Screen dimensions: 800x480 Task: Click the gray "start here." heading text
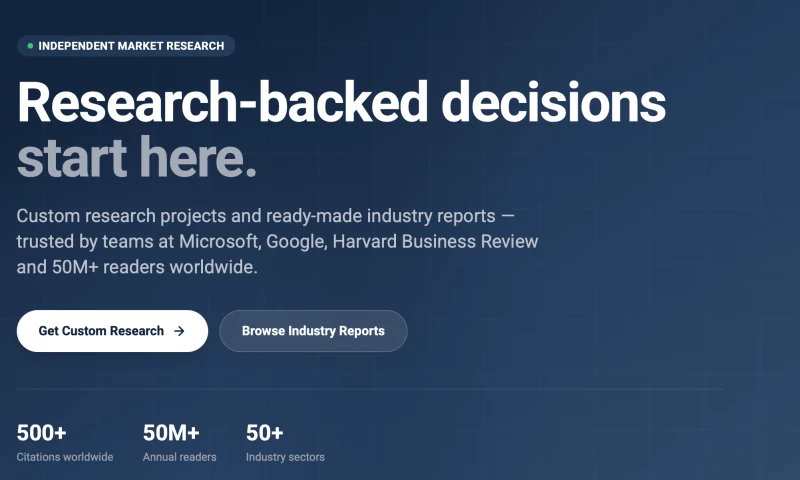coord(137,158)
